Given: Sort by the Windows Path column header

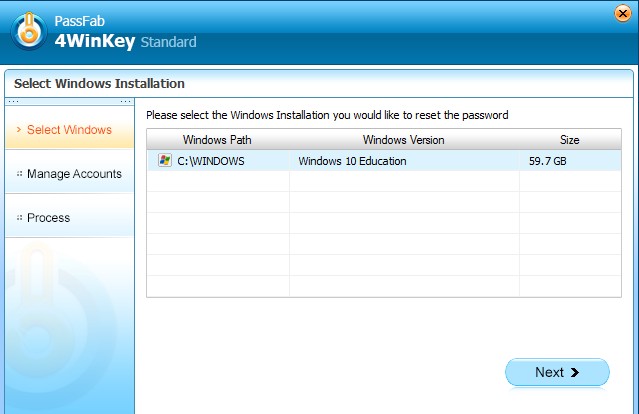Looking at the screenshot, I should (x=218, y=140).
